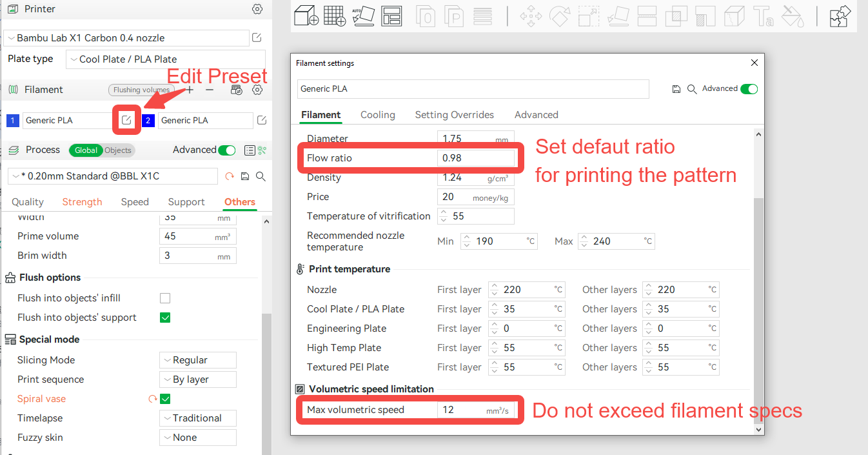Open the Setting Overrides tab
Screen dimensions: 868x455
pos(455,115)
